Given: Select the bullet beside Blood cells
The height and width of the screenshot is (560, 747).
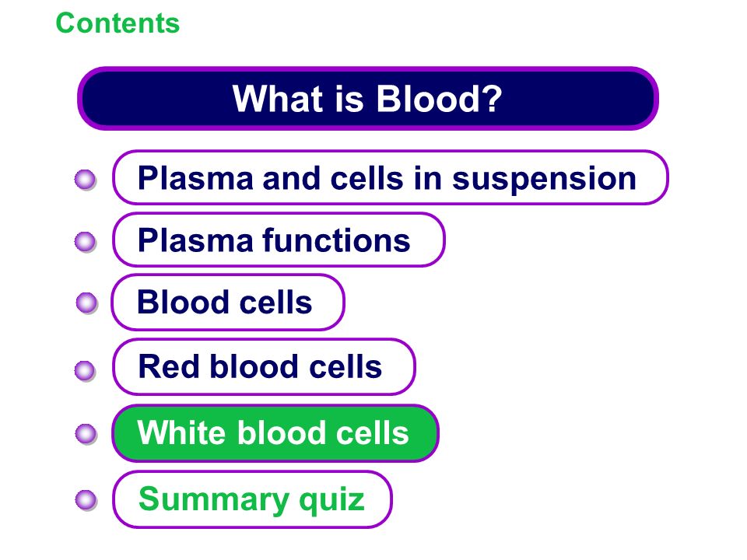Looking at the screenshot, I should pos(86,303).
